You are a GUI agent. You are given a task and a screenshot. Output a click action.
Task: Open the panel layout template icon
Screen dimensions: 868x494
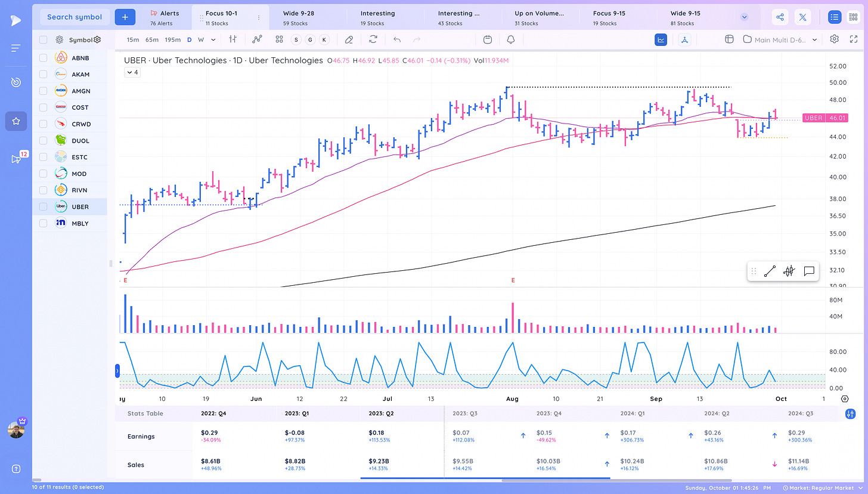[x=728, y=39]
